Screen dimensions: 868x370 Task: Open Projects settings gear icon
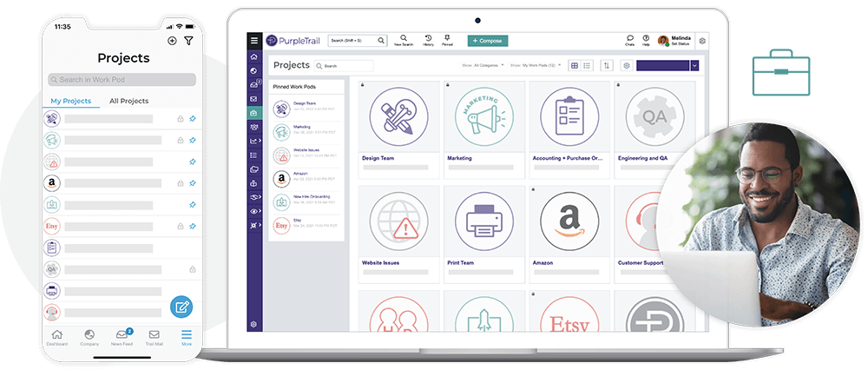(x=627, y=65)
